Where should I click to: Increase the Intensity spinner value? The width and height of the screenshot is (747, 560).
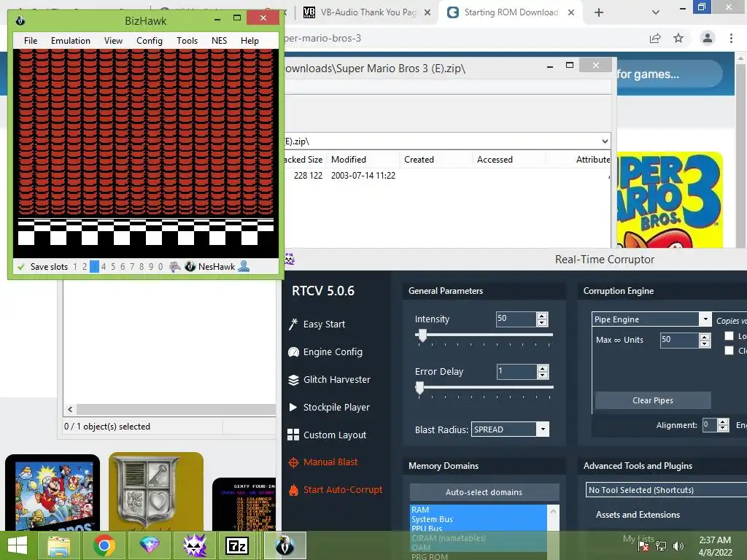(542, 316)
